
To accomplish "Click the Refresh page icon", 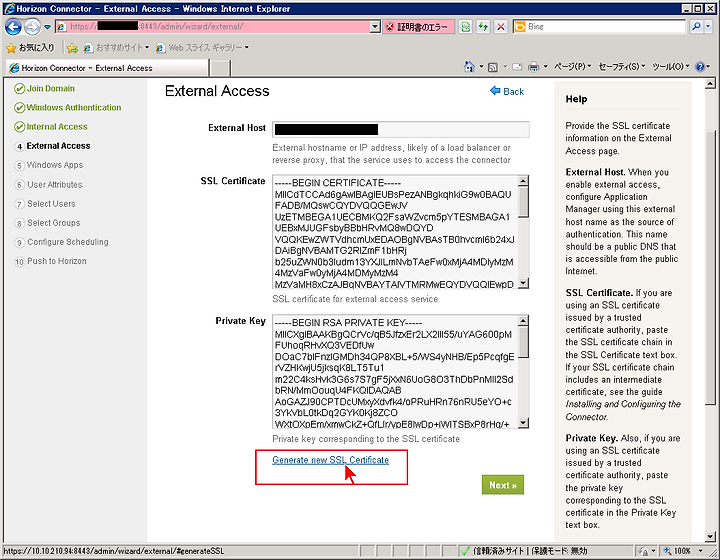I will (483, 27).
